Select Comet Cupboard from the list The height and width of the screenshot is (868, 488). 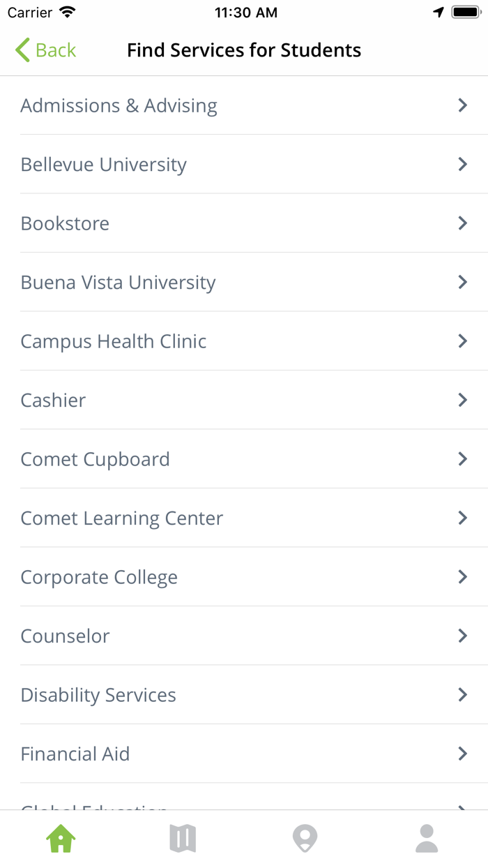click(x=96, y=459)
